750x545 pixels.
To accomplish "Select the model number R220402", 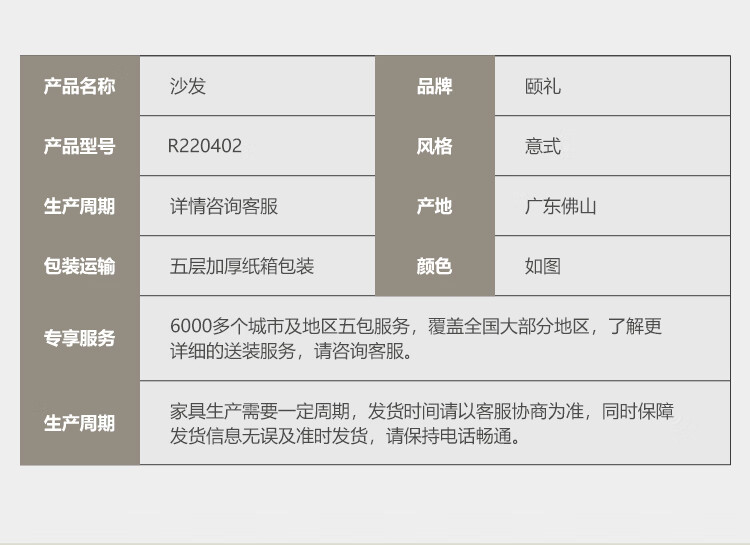I will pyautogui.click(x=205, y=147).
